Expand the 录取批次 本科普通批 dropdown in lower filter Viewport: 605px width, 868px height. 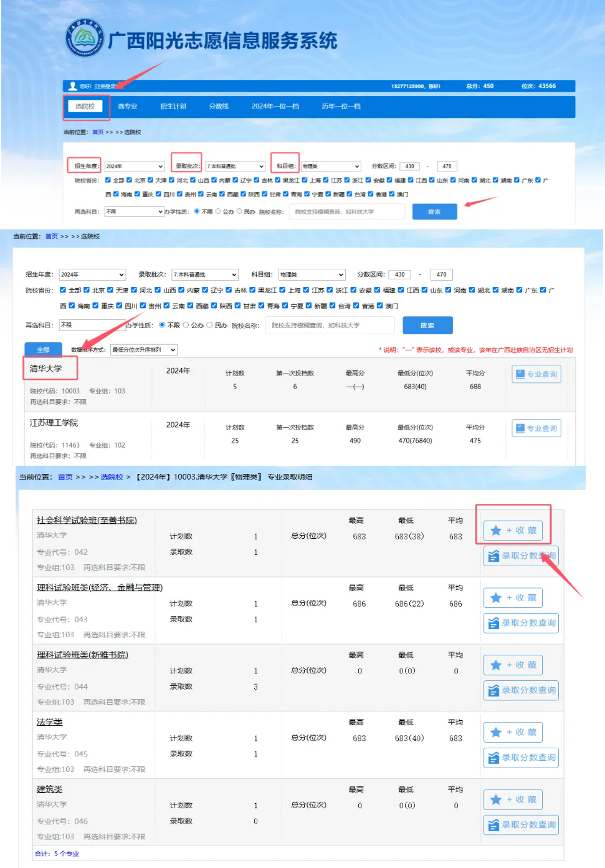pos(205,274)
